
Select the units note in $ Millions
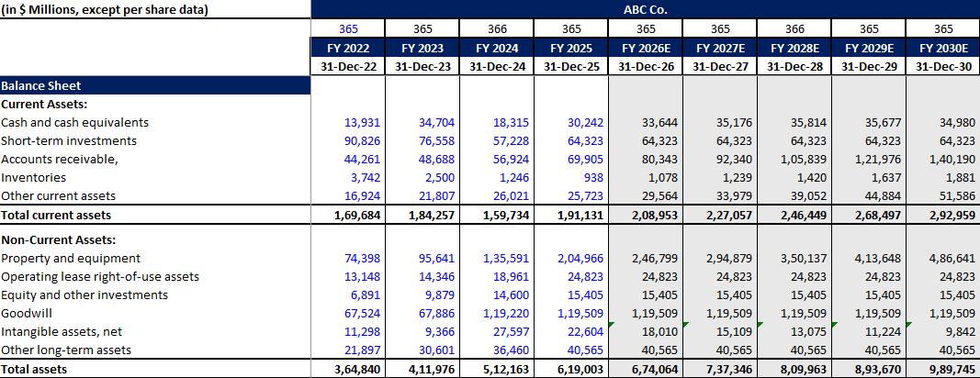pyautogui.click(x=105, y=9)
